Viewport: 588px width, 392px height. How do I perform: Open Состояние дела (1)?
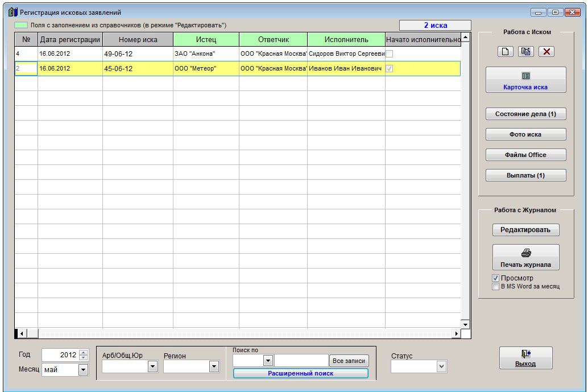coord(526,114)
